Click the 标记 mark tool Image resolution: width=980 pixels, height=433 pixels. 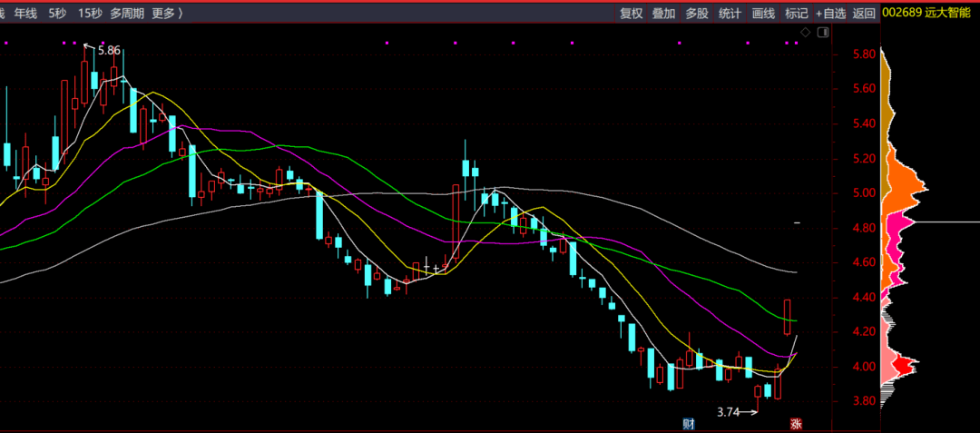797,13
